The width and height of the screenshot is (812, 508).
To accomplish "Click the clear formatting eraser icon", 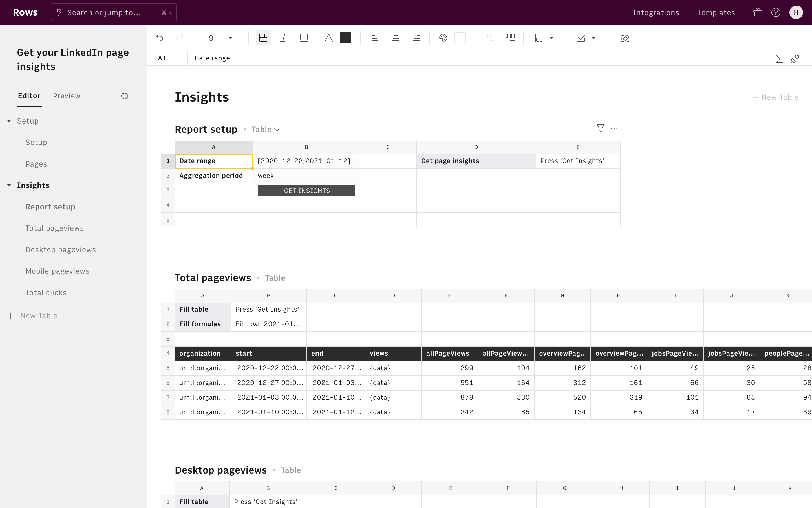I will [x=625, y=38].
